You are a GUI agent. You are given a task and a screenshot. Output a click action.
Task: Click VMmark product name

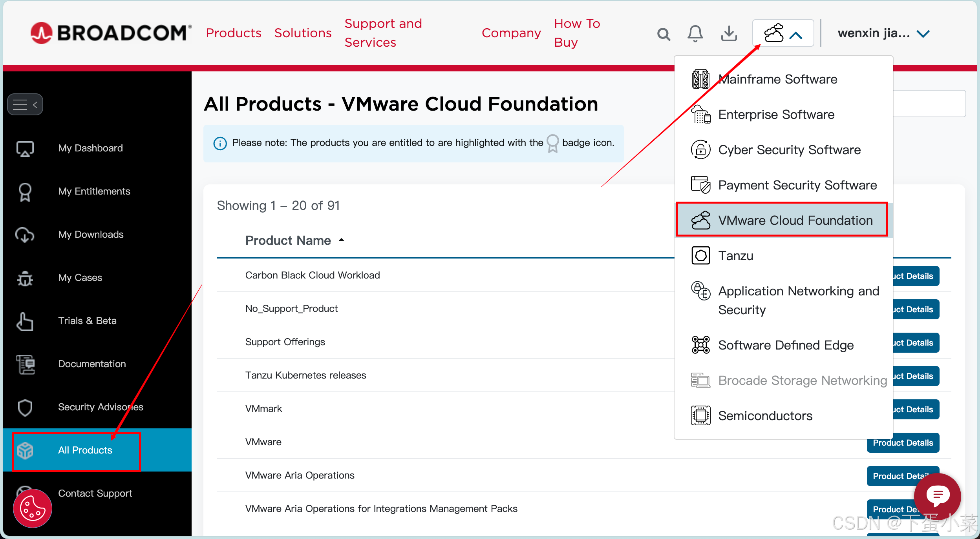click(x=263, y=409)
